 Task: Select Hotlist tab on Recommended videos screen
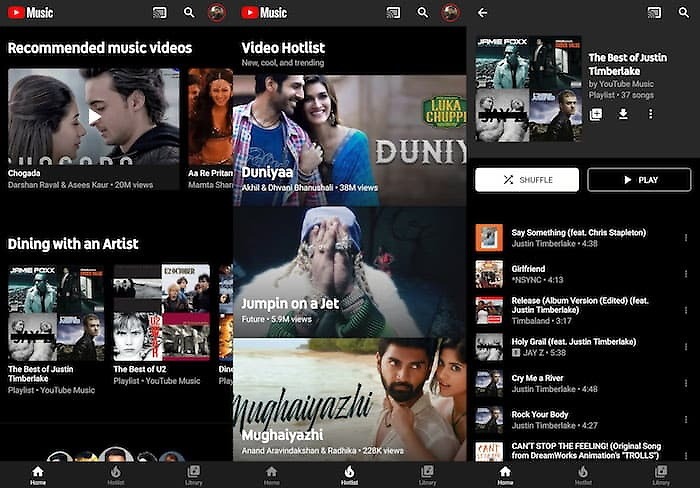tap(116, 475)
